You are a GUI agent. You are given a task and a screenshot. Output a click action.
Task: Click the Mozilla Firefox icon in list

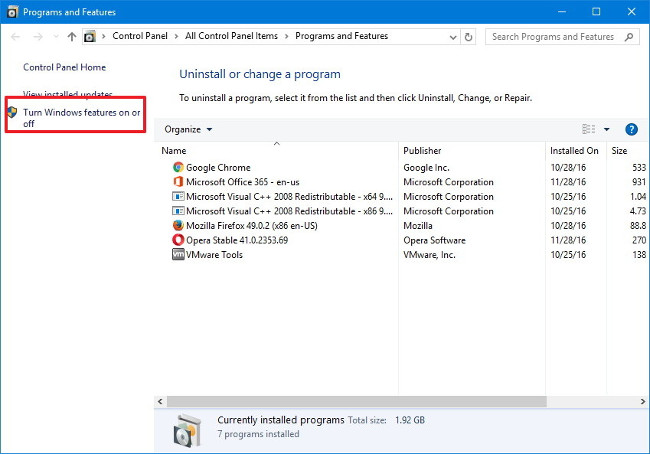click(x=178, y=225)
